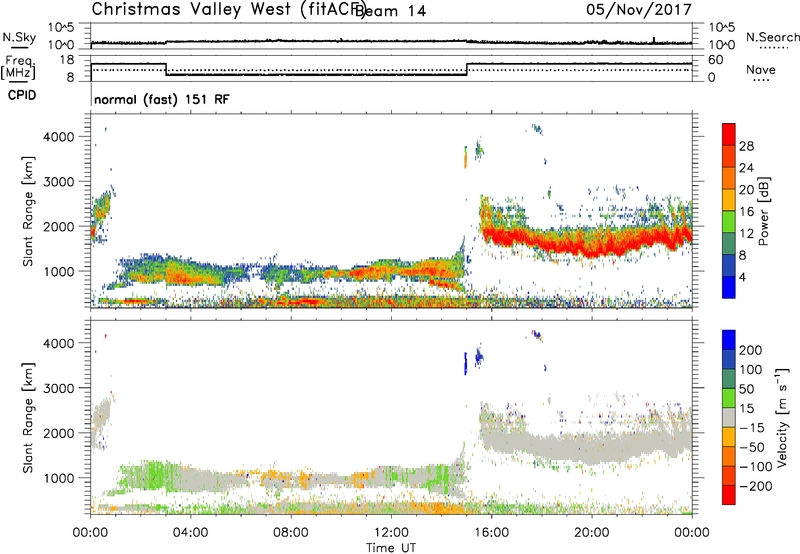Click the '4000' tick of the power panel
Viewport: 800px width, 554px height.
59,137
